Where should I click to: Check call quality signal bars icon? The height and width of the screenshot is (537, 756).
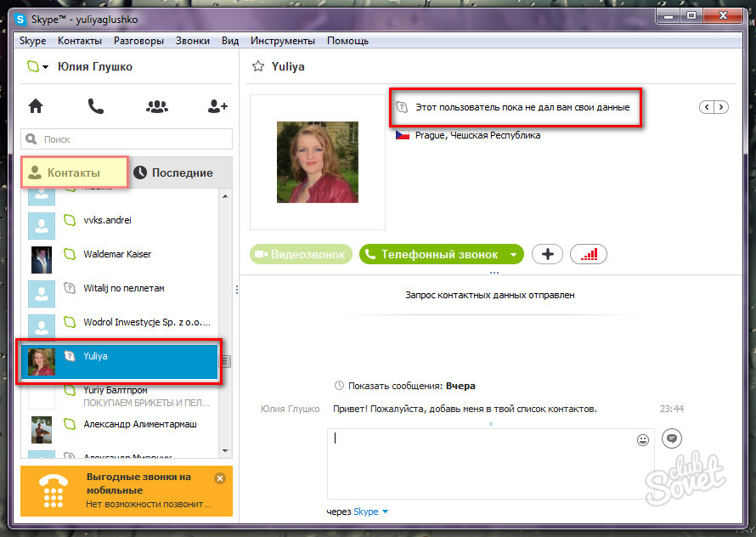coord(589,254)
